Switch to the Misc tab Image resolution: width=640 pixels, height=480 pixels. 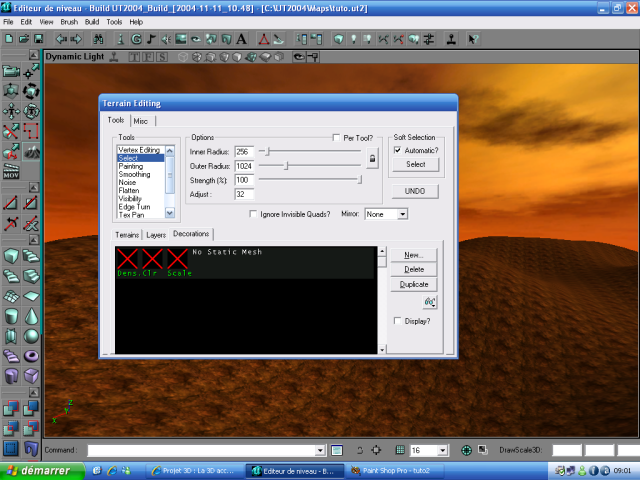pyautogui.click(x=140, y=121)
